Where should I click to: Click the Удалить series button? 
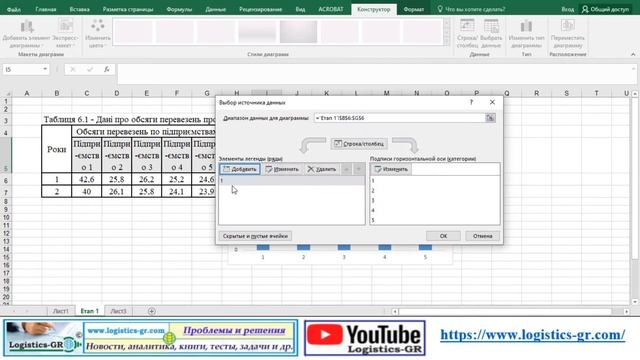pos(322,169)
